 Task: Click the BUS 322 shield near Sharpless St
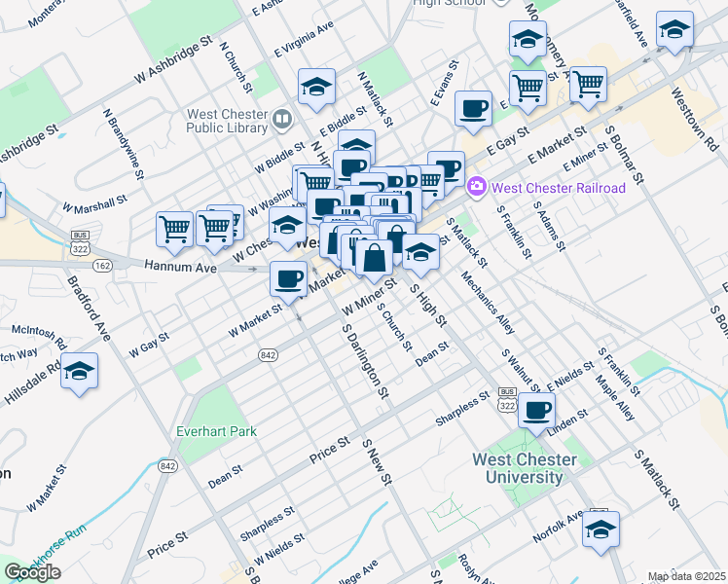pyautogui.click(x=507, y=400)
